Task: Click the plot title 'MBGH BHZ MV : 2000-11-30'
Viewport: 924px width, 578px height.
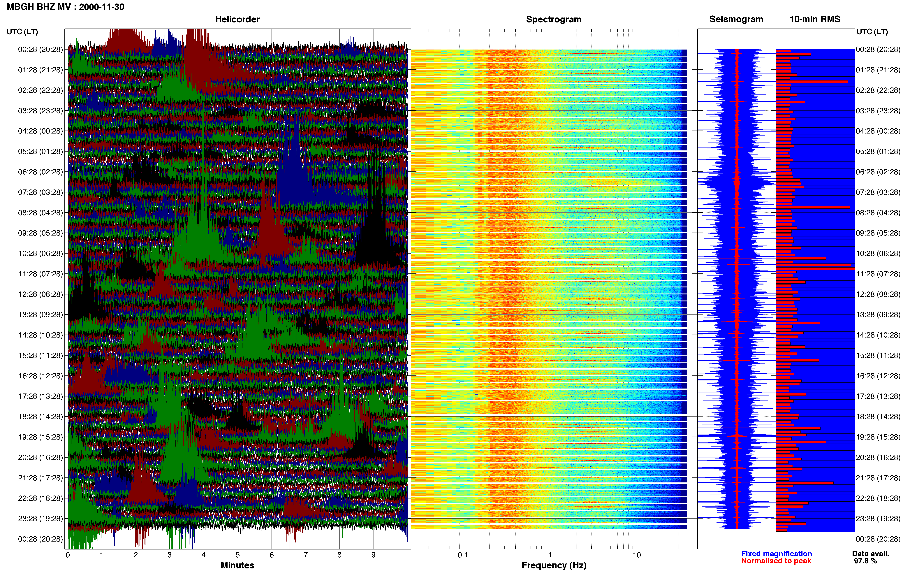Action: click(x=65, y=7)
